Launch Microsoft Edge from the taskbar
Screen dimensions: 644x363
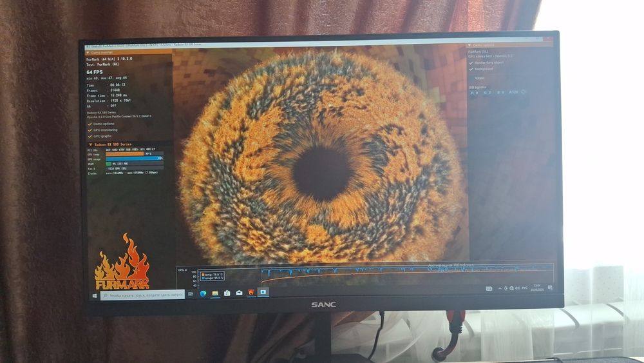click(203, 293)
